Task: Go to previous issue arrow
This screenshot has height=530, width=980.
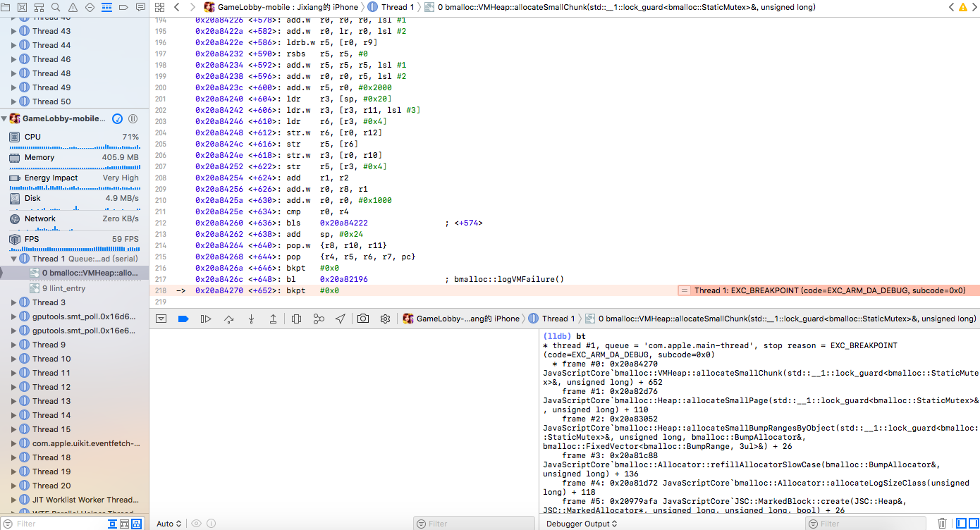Action: (952, 7)
